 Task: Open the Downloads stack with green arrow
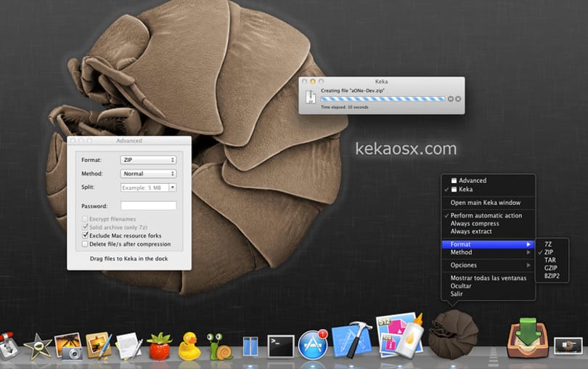point(528,338)
